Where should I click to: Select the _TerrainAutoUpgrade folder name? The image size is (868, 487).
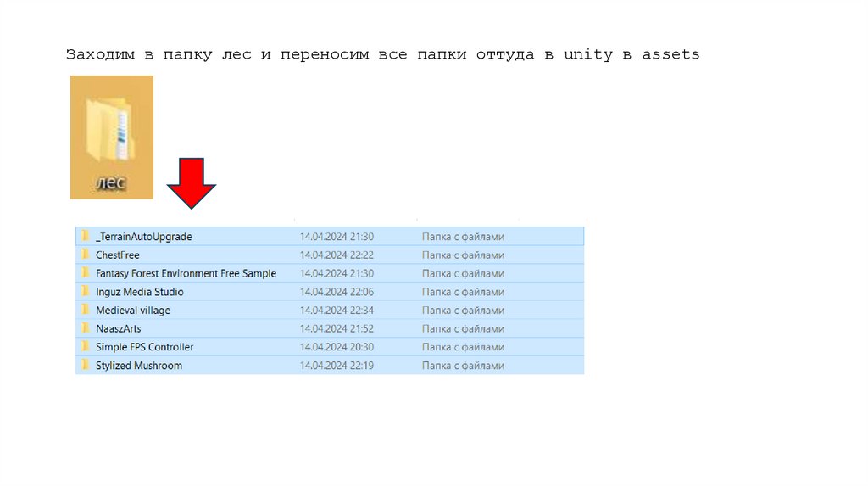[144, 237]
